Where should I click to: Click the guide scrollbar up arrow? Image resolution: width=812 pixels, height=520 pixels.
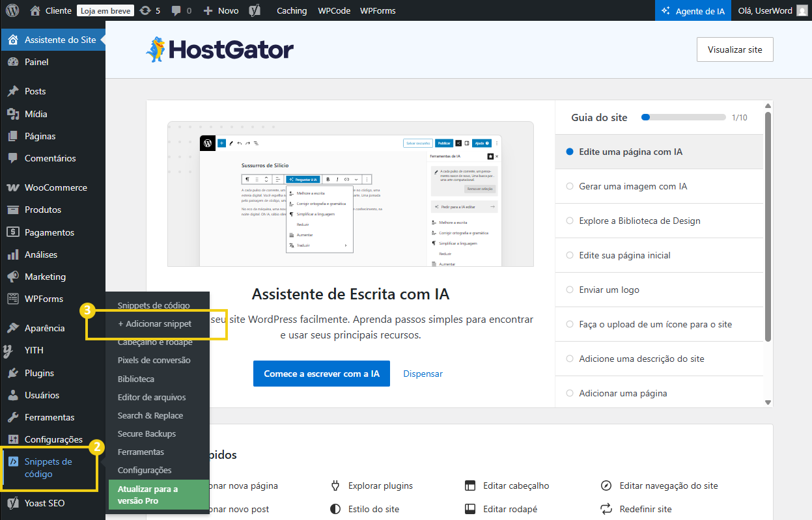[768, 105]
